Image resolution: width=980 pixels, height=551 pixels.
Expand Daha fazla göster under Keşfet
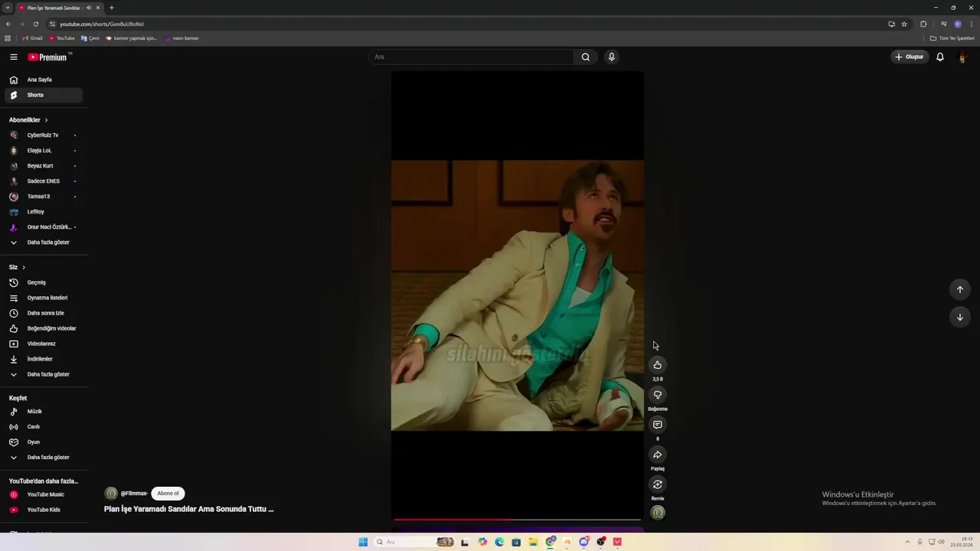pos(44,458)
